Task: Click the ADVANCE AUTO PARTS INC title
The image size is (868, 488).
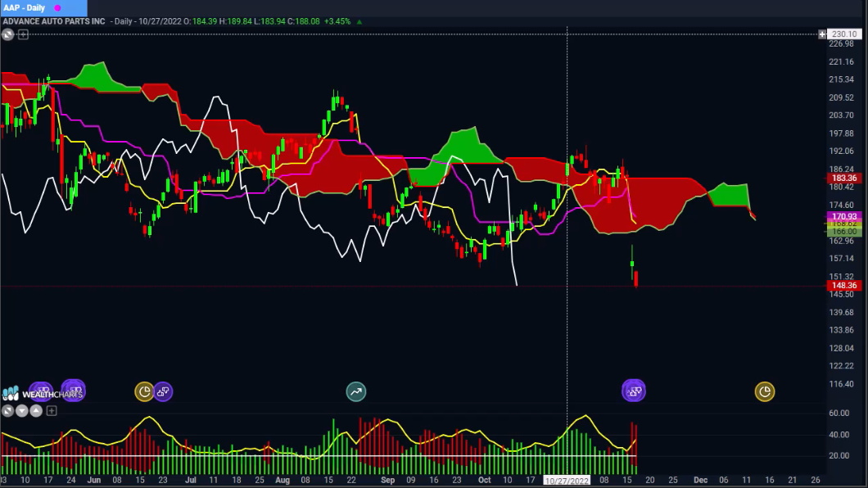Action: point(54,21)
